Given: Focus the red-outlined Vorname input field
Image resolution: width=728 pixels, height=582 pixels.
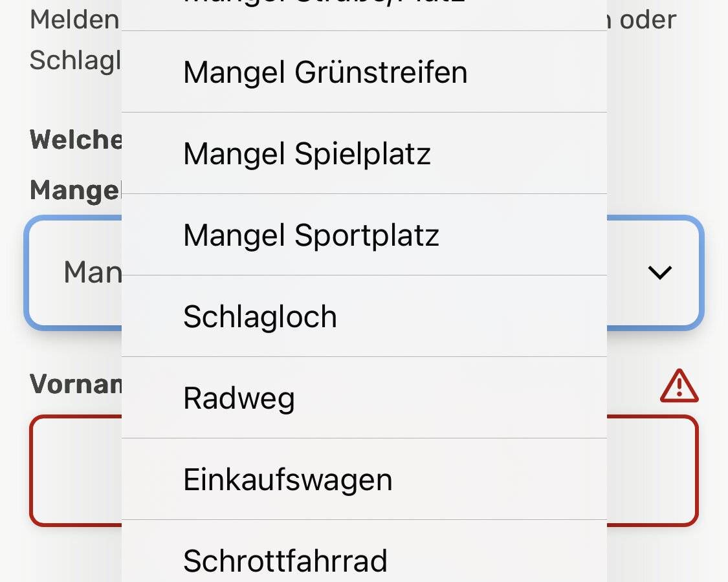Looking at the screenshot, I should (652, 470).
